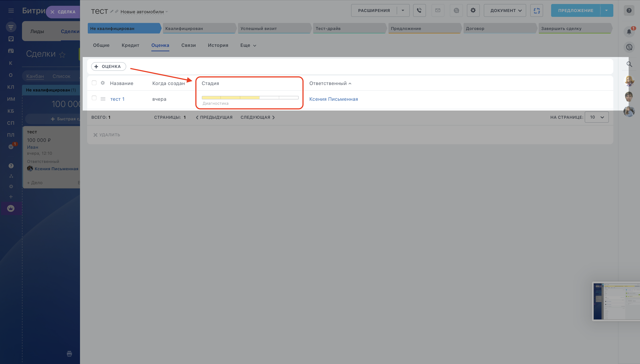Click the magnifier search icon on right panel
The width and height of the screenshot is (640, 364).
tap(629, 64)
